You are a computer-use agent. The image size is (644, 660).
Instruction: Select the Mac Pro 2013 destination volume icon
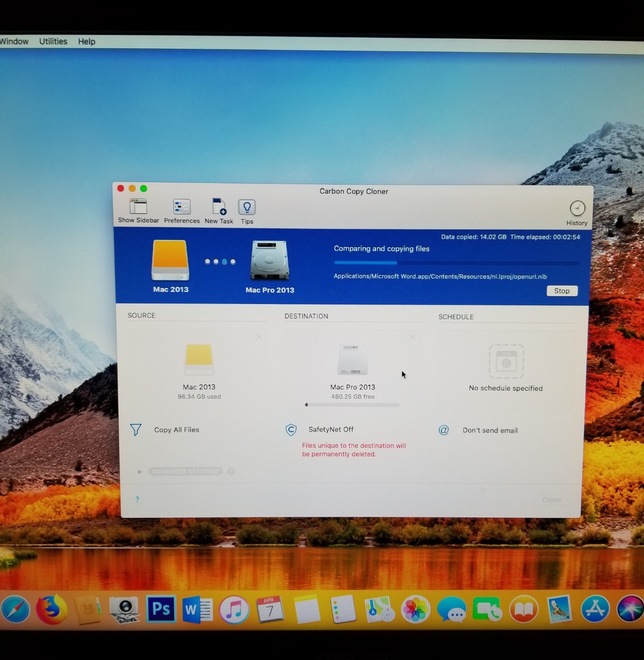click(353, 360)
